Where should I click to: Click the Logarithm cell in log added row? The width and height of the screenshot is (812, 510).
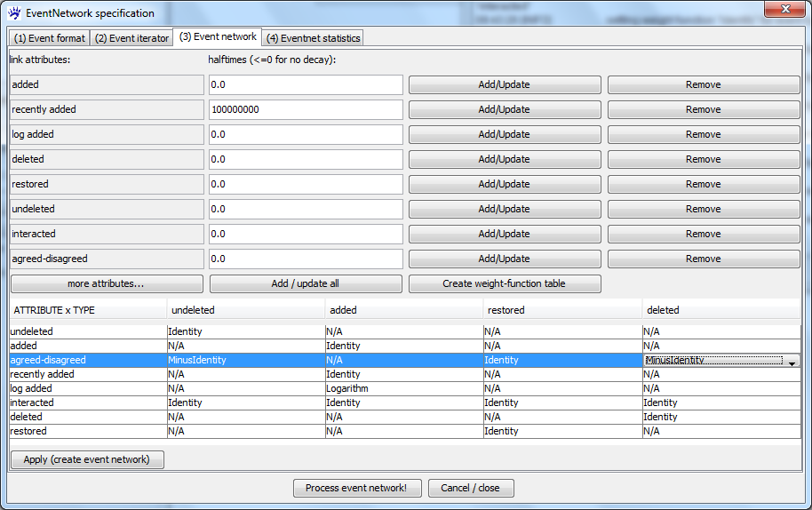click(x=404, y=389)
